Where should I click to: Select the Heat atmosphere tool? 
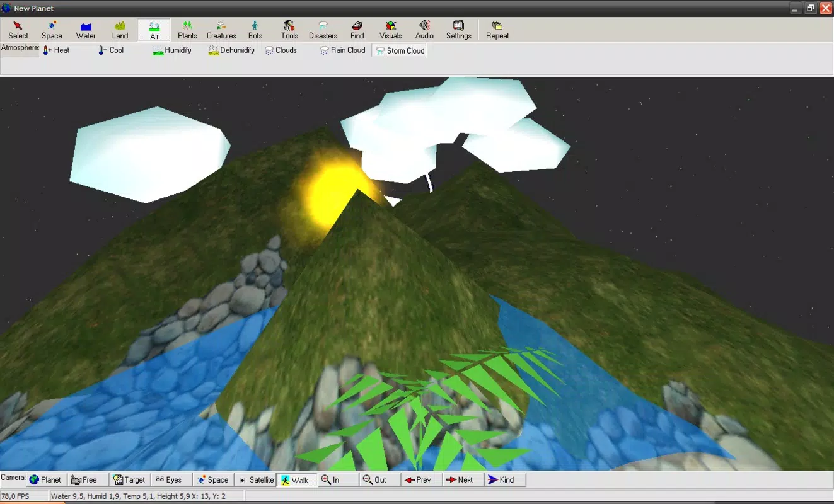point(56,50)
